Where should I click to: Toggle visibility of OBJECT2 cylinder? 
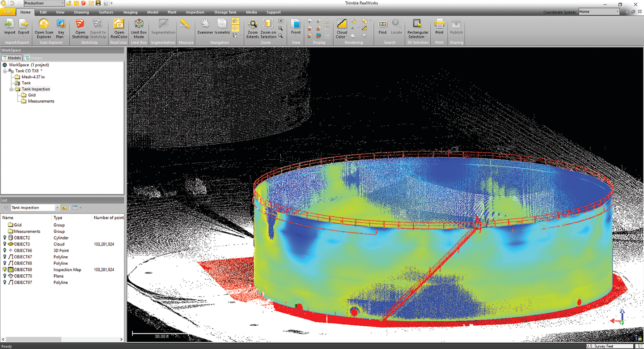(x=4, y=238)
